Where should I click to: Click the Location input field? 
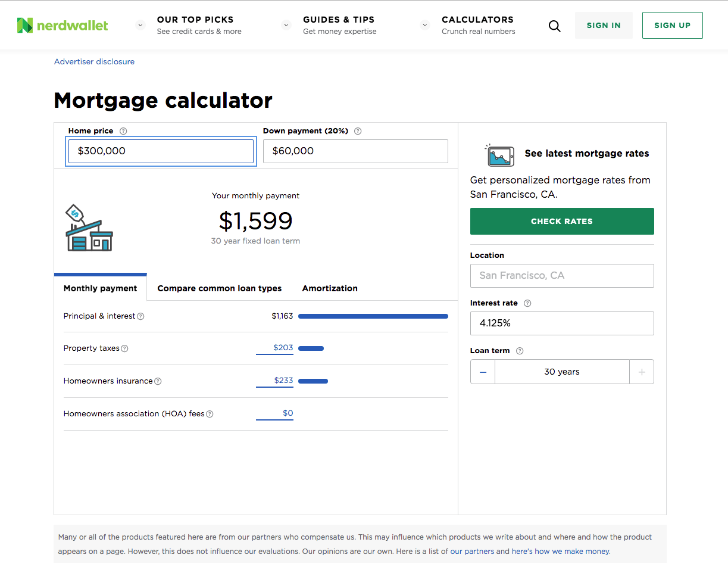pos(562,276)
